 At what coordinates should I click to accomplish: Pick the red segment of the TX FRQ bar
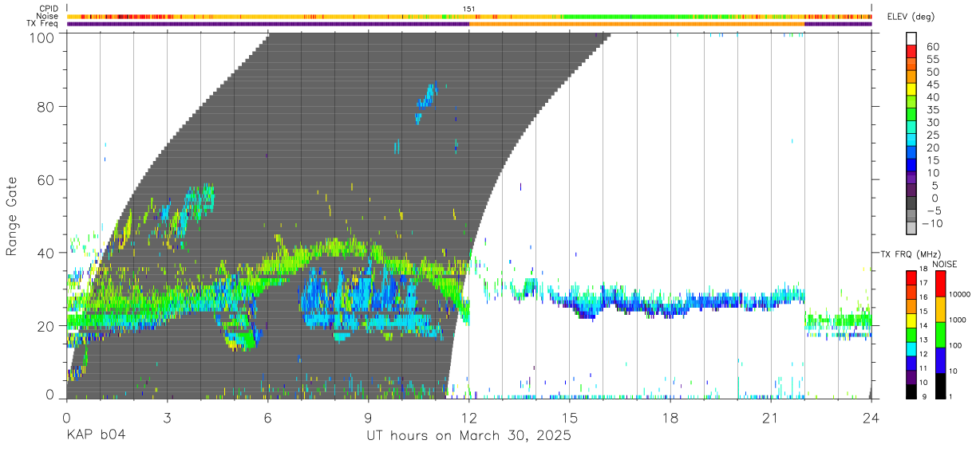911,277
